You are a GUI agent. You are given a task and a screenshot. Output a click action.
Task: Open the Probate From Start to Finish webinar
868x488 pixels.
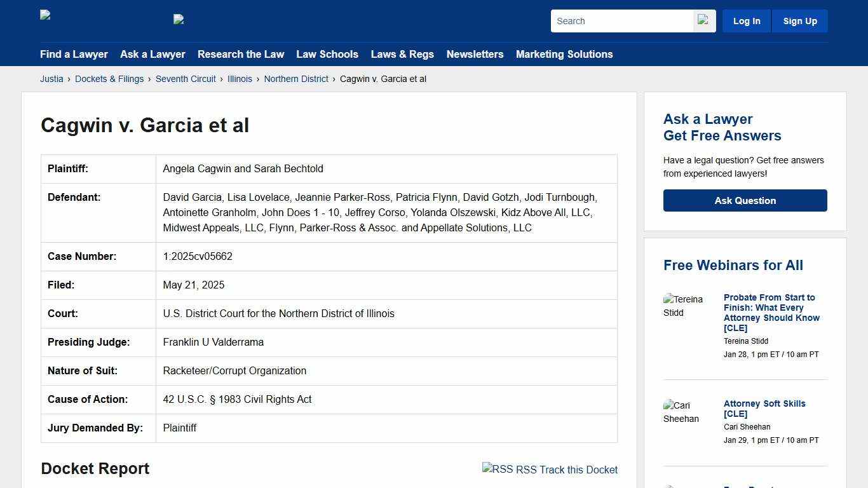coord(771,313)
